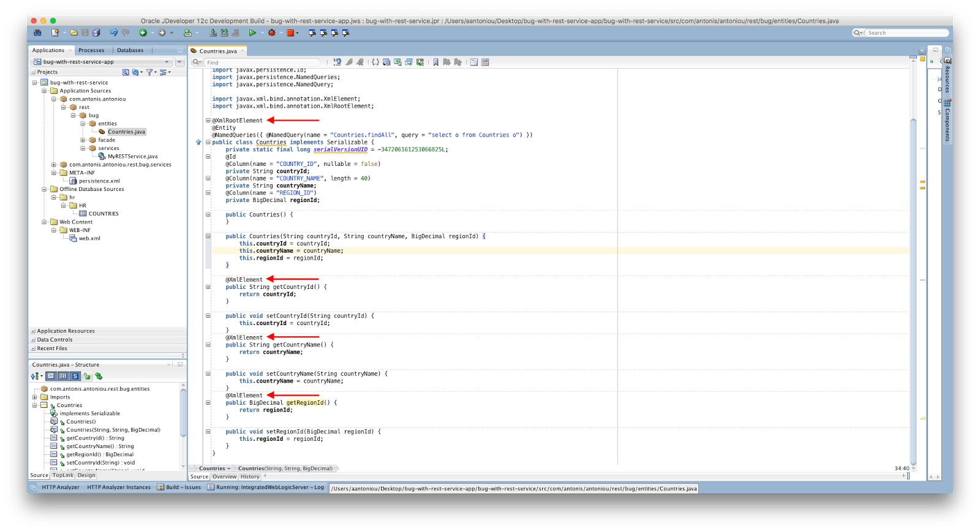Collapse the code fold at getCountryId method

coord(208,287)
